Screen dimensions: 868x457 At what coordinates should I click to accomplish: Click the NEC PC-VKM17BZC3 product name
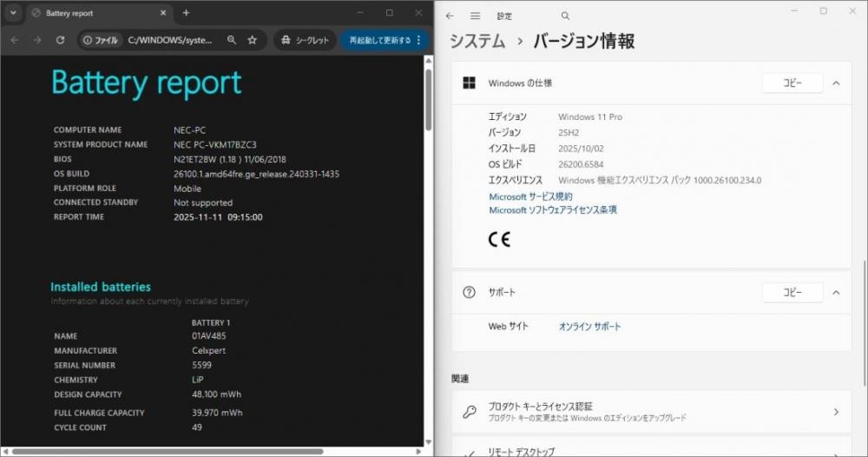[x=214, y=144]
